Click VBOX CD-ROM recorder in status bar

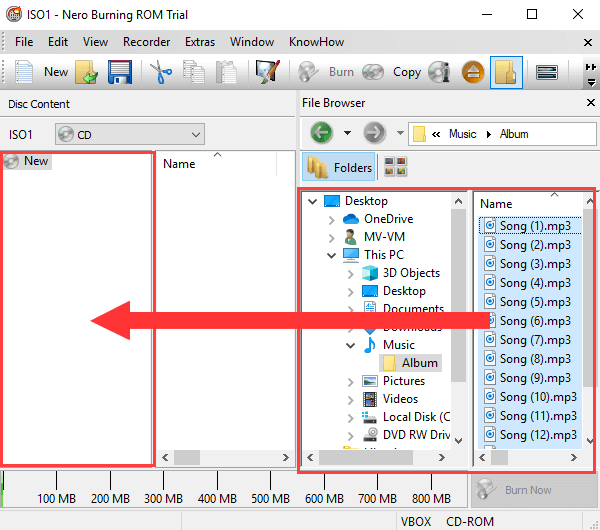[447, 522]
